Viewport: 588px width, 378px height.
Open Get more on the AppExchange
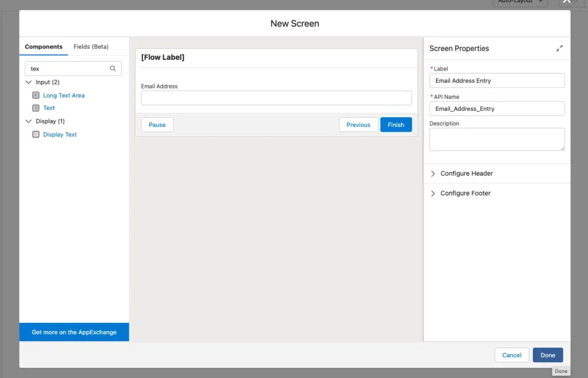point(74,332)
